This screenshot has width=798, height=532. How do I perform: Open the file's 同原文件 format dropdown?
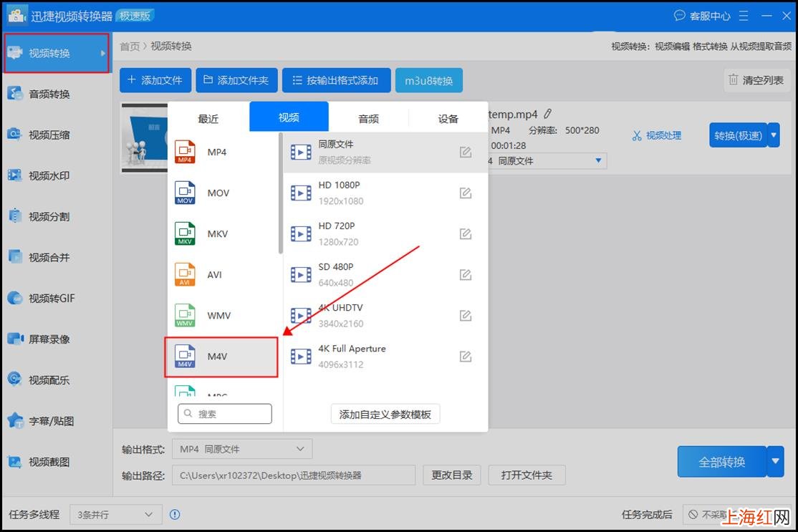[x=546, y=160]
